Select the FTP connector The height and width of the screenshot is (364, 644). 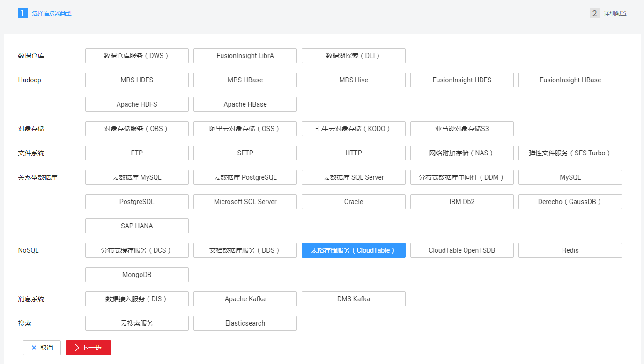pyautogui.click(x=137, y=153)
